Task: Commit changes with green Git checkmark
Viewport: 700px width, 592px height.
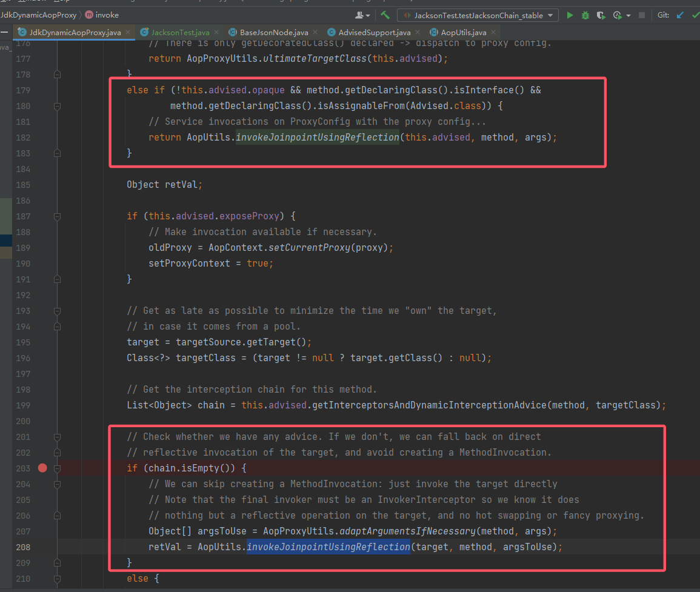Action: point(696,15)
